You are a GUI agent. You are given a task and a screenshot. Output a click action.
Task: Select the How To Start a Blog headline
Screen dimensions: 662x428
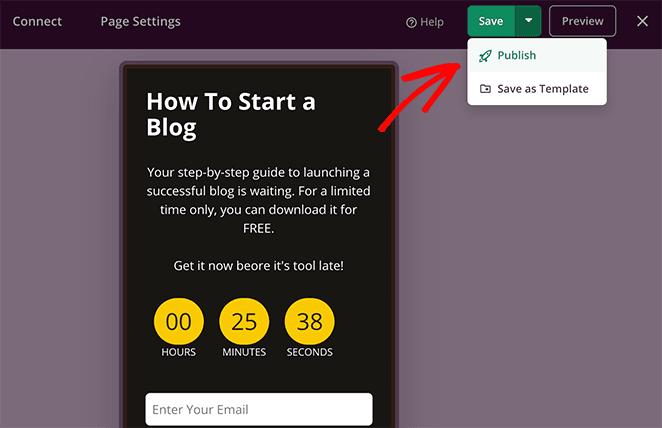pyautogui.click(x=231, y=114)
